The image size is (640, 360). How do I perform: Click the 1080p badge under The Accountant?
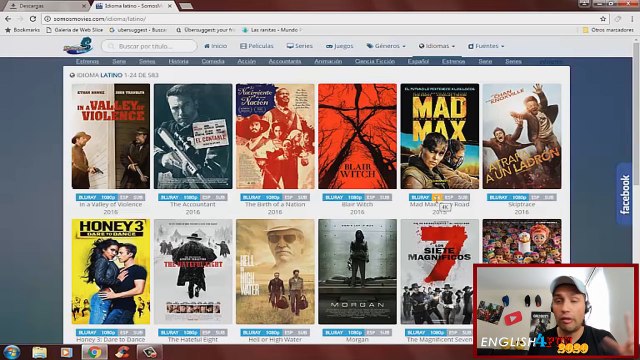[x=191, y=198]
